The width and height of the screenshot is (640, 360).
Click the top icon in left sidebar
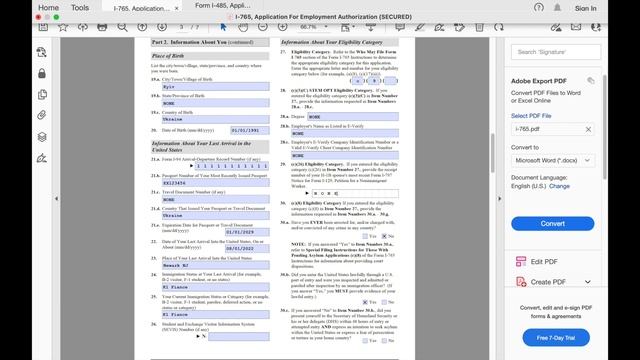coord(42,52)
